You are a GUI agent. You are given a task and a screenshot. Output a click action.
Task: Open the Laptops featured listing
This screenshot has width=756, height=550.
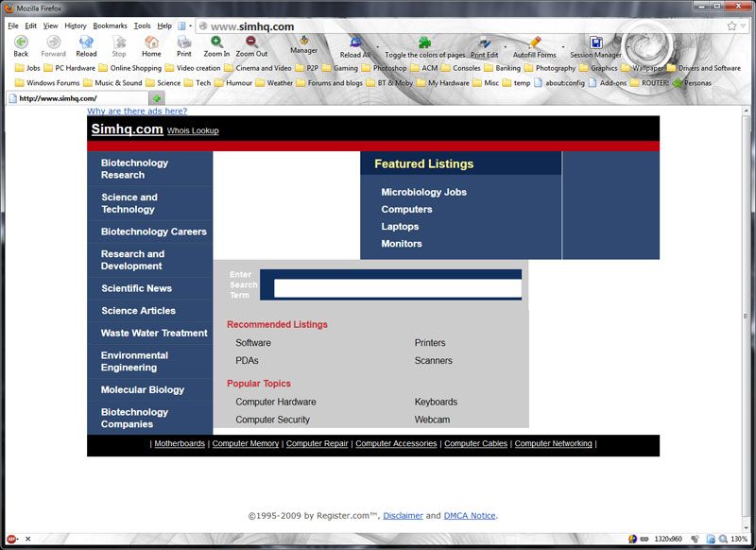click(x=400, y=226)
